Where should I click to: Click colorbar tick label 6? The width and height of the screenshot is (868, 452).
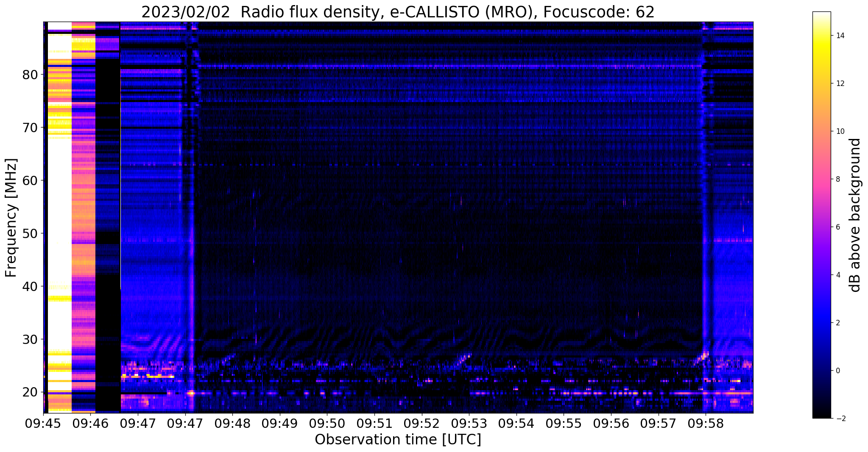point(837,227)
